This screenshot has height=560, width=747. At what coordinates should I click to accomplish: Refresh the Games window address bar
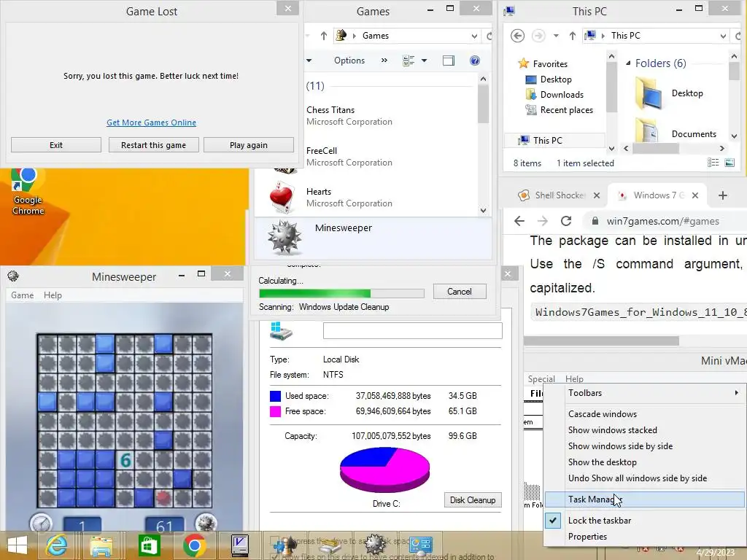tap(488, 36)
